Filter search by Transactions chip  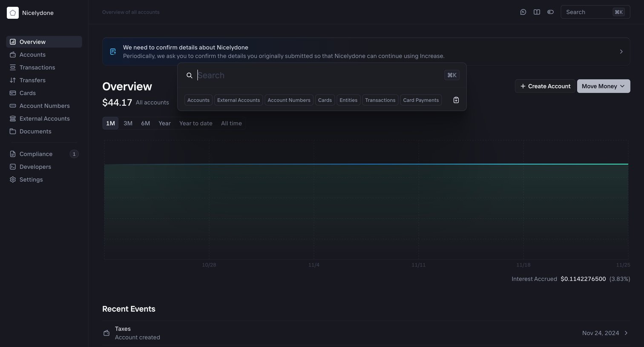(380, 100)
